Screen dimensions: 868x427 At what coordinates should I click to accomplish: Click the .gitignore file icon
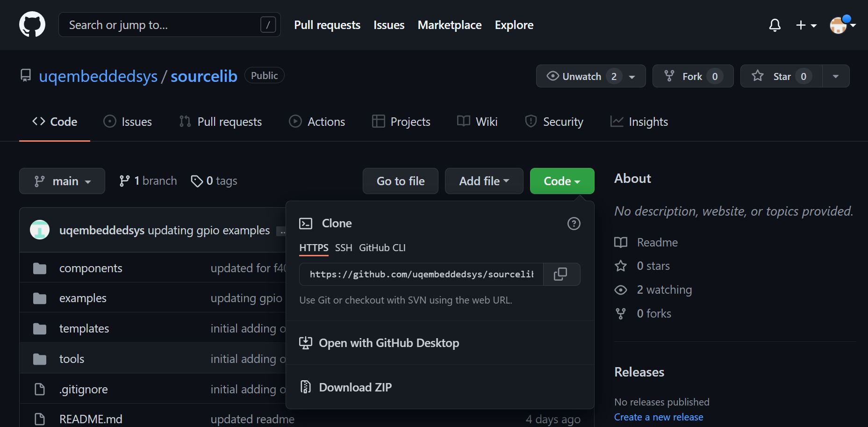click(x=40, y=389)
